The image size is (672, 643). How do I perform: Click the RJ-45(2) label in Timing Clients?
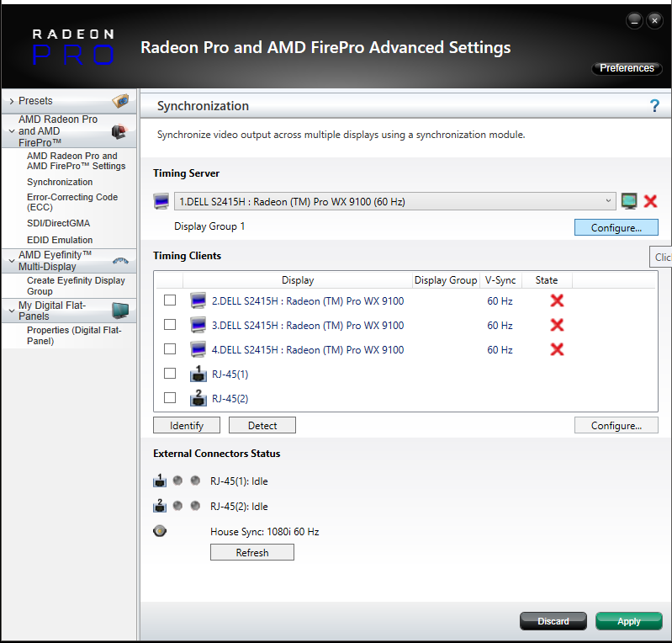click(230, 398)
